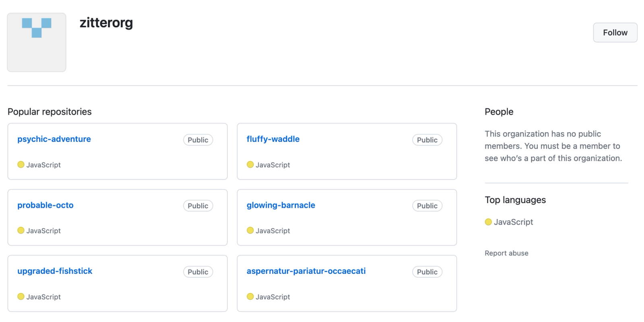Click the language dot in psychic-adventure card

[x=21, y=164]
